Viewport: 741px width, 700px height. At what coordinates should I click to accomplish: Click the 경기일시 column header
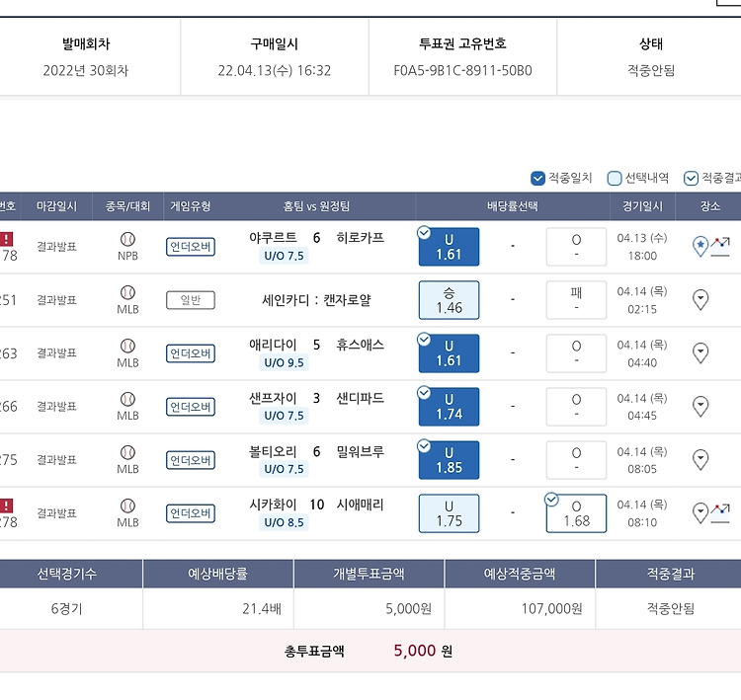point(642,206)
